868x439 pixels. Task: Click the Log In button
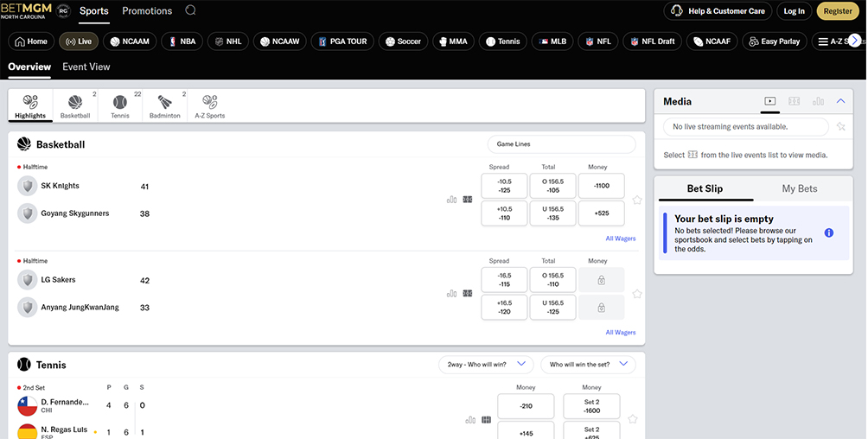point(794,11)
